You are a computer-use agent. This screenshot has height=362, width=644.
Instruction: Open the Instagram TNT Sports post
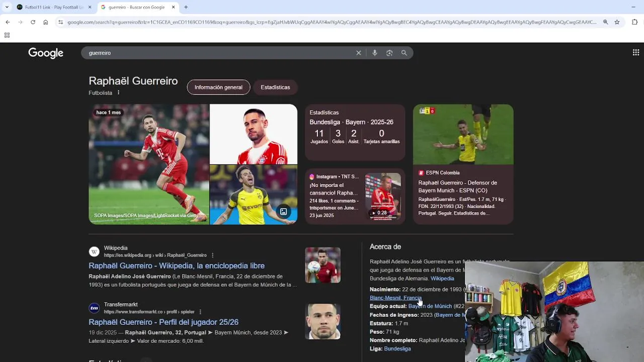pyautogui.click(x=335, y=196)
